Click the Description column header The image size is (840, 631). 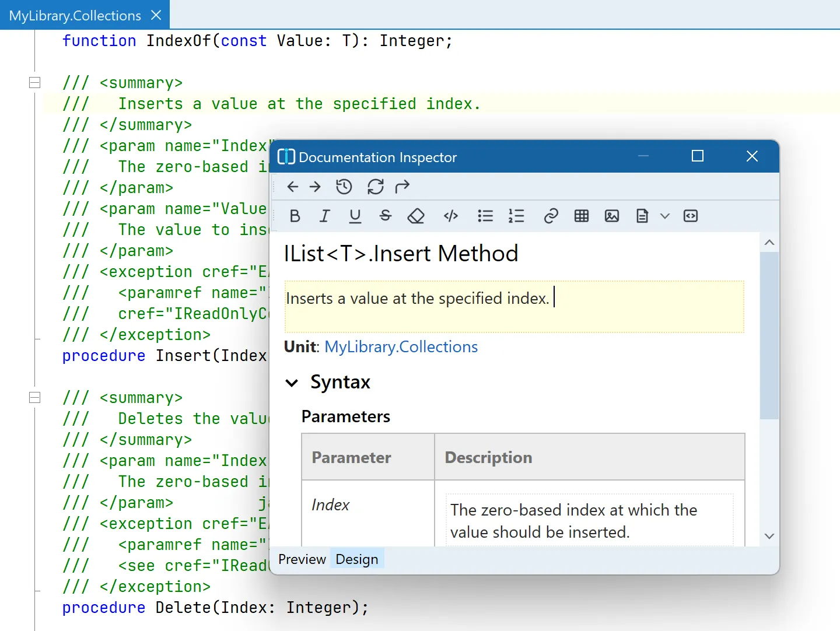pyautogui.click(x=590, y=457)
